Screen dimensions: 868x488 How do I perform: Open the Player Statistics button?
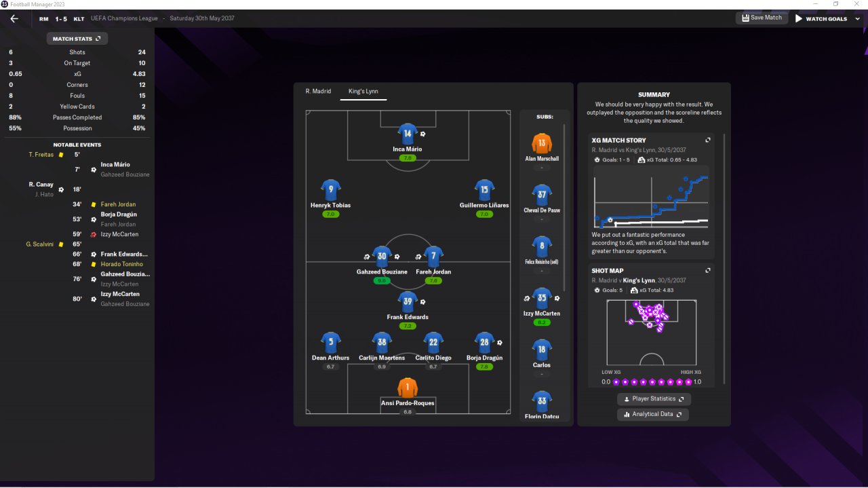coord(653,399)
